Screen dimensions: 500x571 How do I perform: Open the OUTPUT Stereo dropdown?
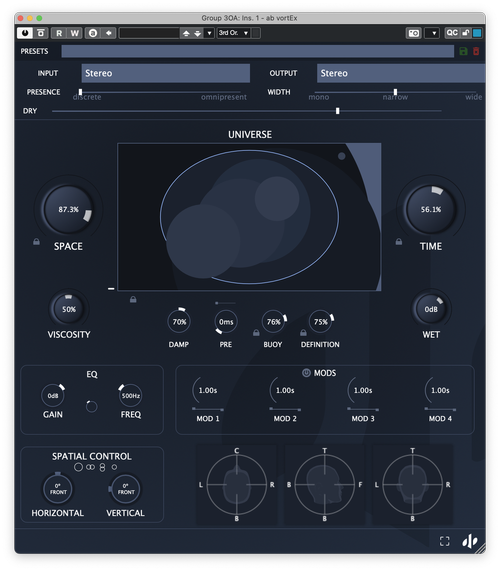401,73
